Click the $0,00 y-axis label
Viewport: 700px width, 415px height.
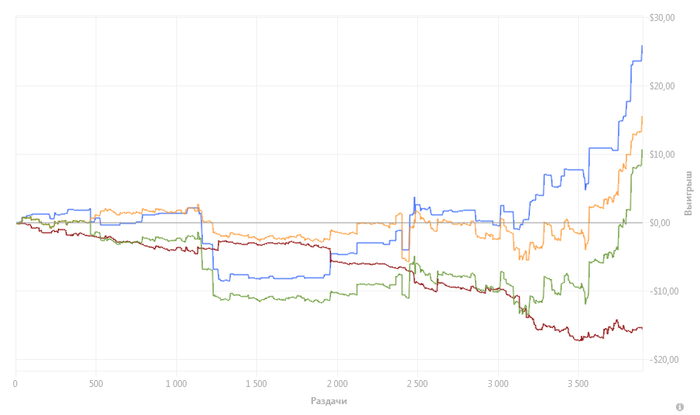tap(660, 223)
